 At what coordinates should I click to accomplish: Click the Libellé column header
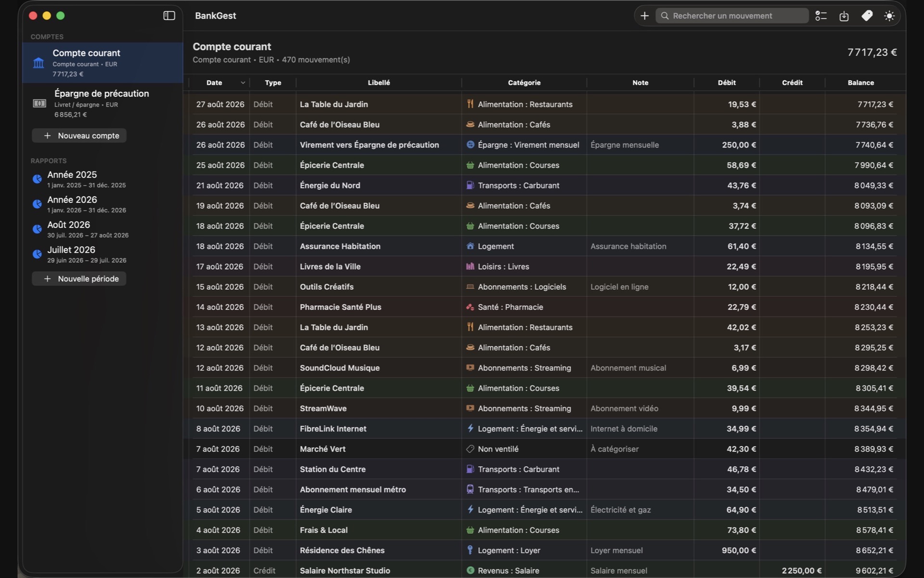click(379, 83)
